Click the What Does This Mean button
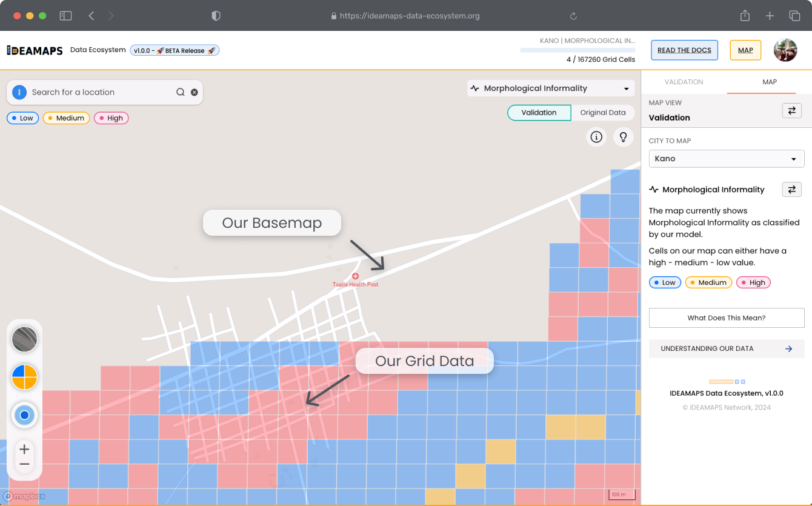This screenshot has width=812, height=506. click(x=726, y=318)
